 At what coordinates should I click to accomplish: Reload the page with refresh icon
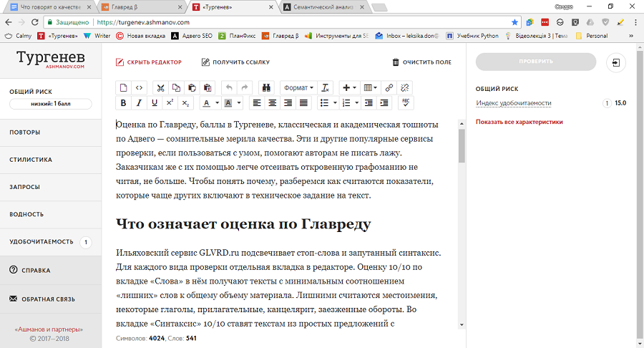point(35,22)
